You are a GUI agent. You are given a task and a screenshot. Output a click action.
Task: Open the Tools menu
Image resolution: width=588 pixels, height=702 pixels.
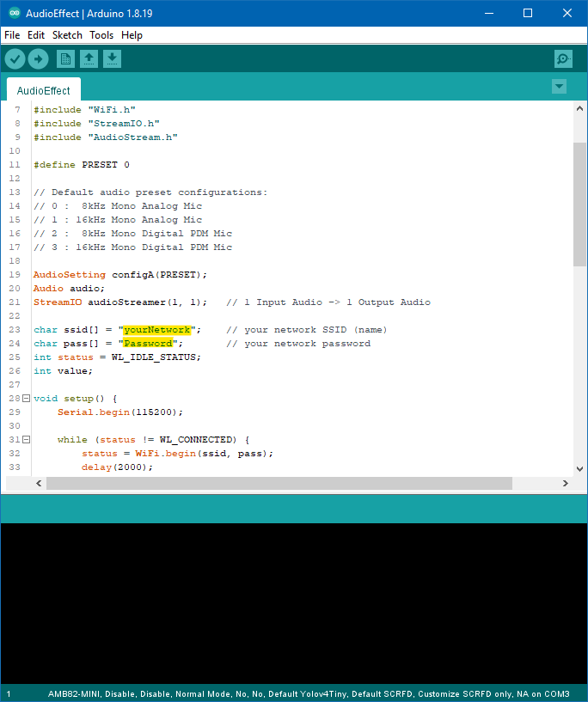coord(101,35)
